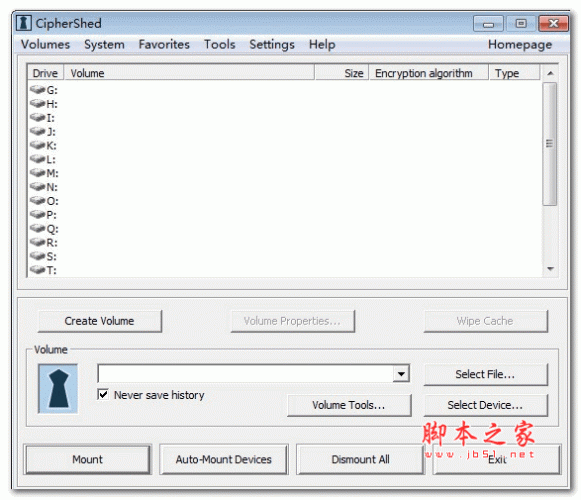Click the drive icon for O:
Image resolution: width=581 pixels, height=500 pixels.
(x=37, y=201)
